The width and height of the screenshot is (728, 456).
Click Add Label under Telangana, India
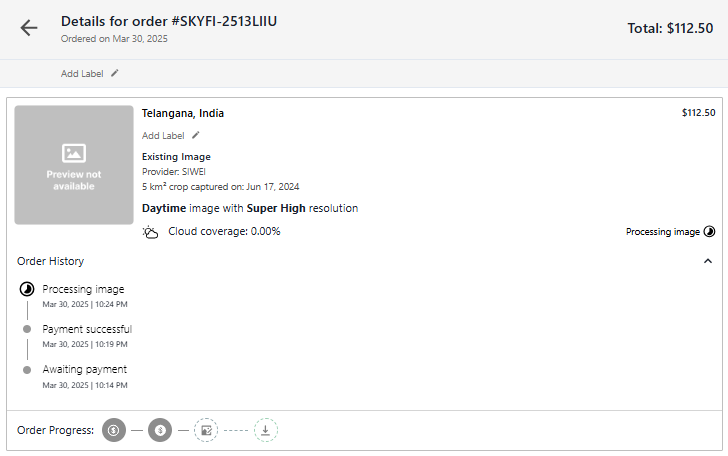[163, 135]
